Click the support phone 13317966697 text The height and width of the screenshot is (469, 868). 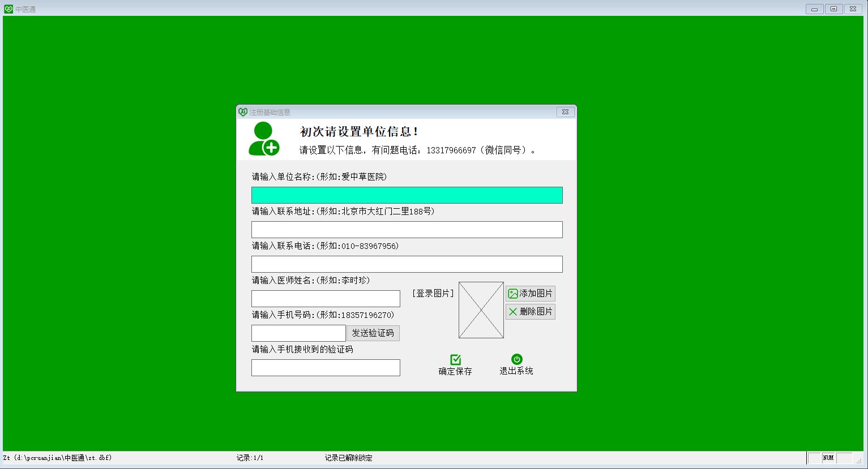pos(451,150)
